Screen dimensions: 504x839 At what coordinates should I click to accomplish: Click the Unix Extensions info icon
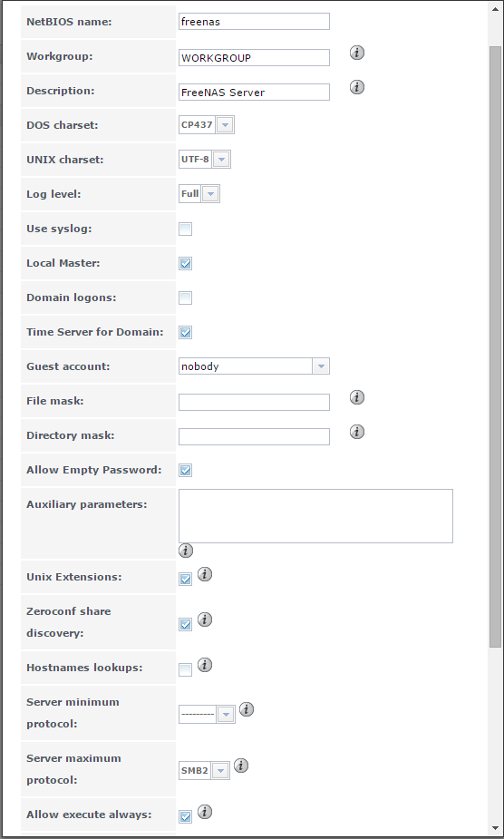click(205, 574)
